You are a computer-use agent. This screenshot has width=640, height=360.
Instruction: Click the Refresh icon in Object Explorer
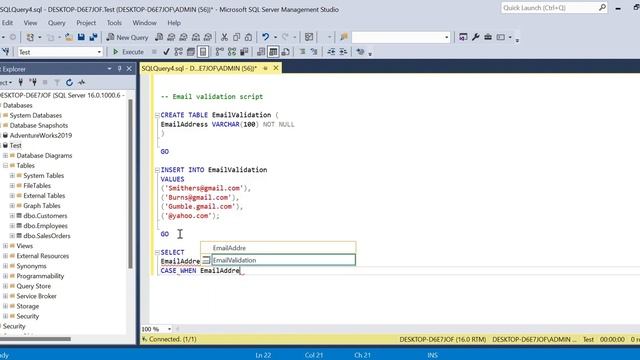(69, 82)
